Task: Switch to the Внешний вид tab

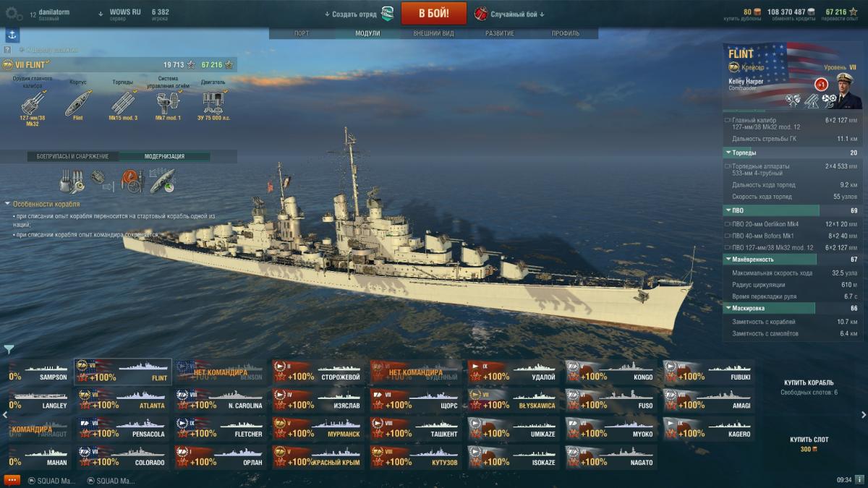Action: (434, 33)
